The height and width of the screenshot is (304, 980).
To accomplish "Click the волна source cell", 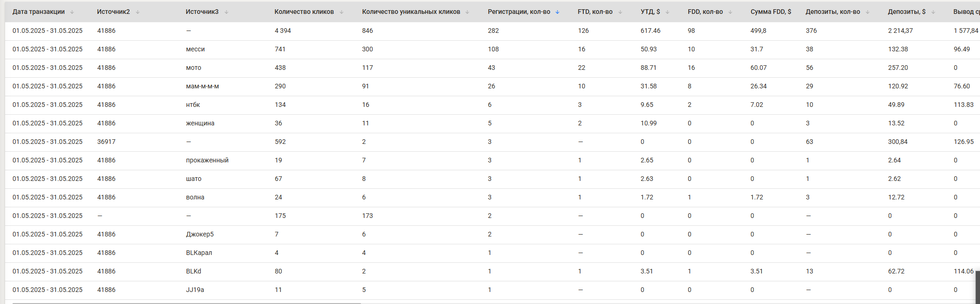I will pyautogui.click(x=195, y=197).
